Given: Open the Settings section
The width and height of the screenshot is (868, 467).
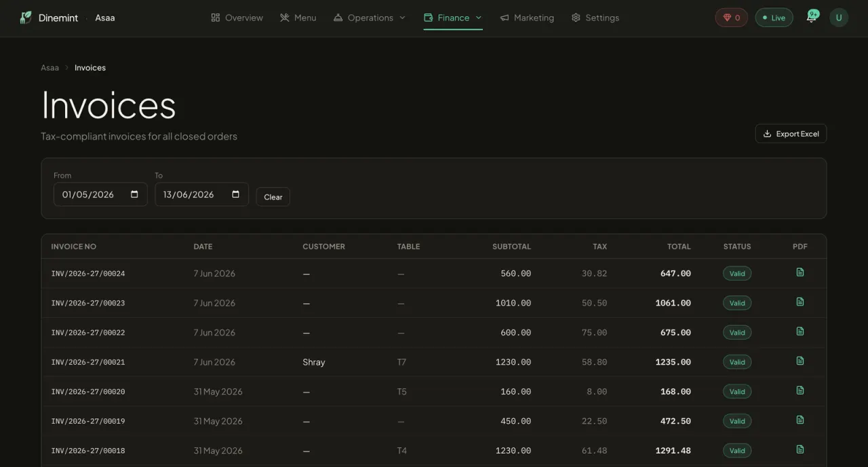Looking at the screenshot, I should click(595, 18).
